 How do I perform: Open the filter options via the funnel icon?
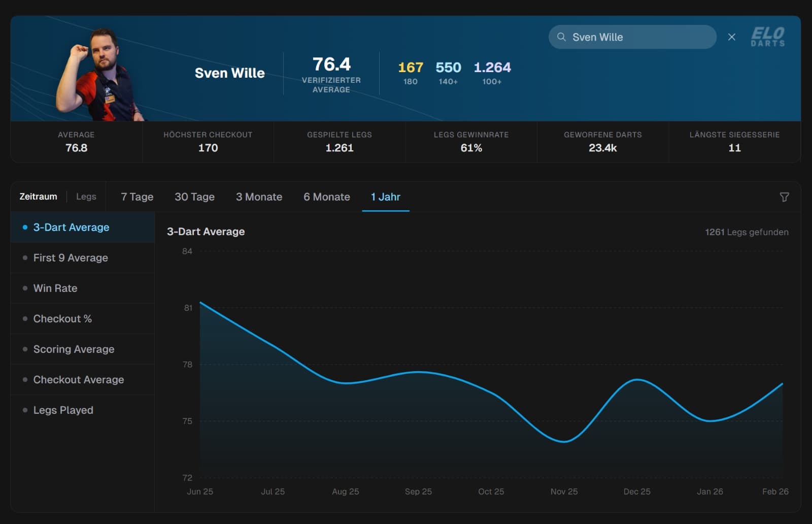click(785, 196)
